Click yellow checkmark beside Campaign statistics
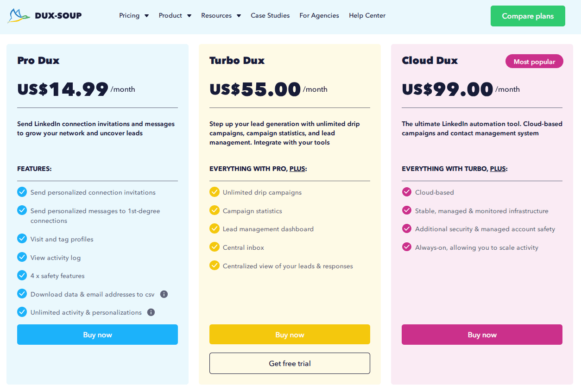The height and width of the screenshot is (392, 581). (214, 210)
